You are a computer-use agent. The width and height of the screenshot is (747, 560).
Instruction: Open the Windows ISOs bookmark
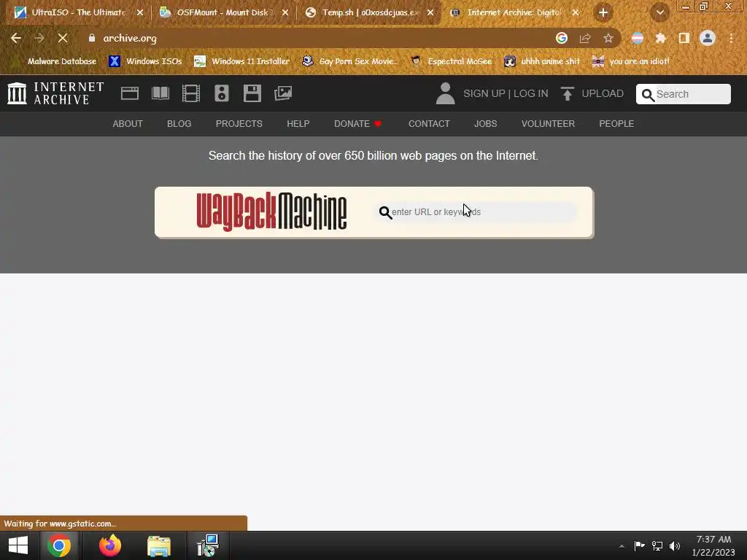[146, 61]
